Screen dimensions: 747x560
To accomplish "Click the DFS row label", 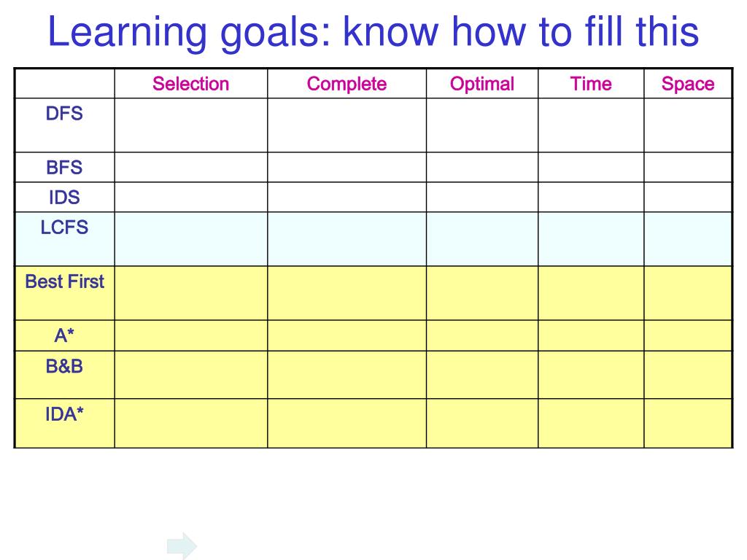I will 64,113.
